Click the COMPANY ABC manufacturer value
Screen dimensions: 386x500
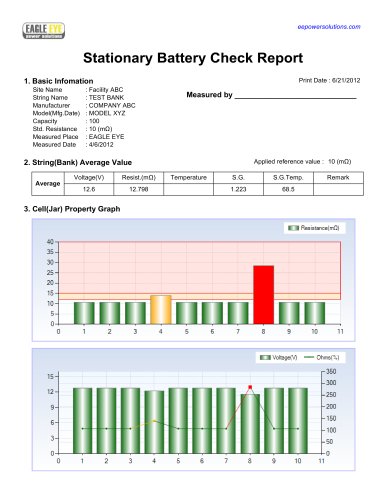[x=112, y=105]
